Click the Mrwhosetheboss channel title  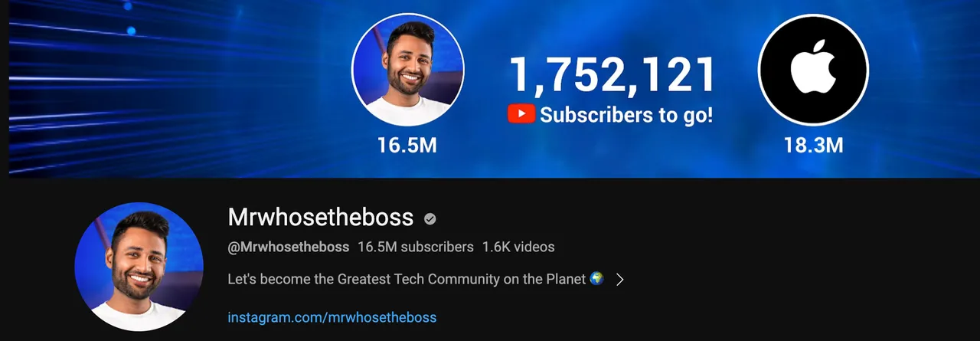(321, 218)
